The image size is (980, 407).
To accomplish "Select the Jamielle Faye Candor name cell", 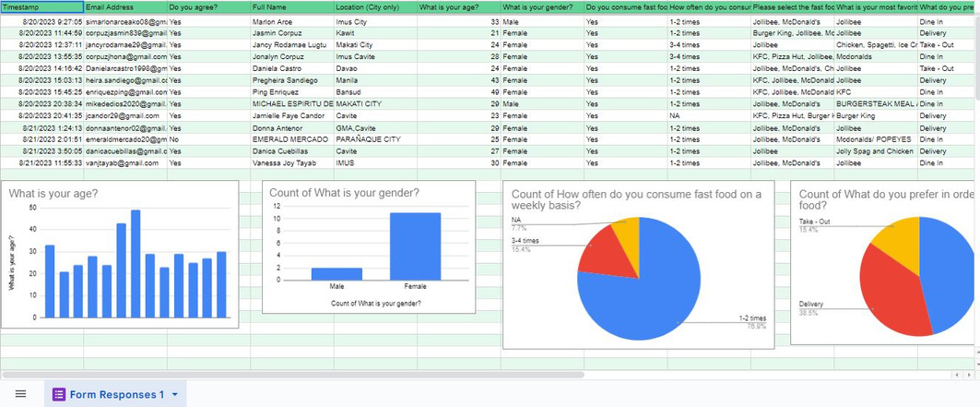I will [x=292, y=115].
